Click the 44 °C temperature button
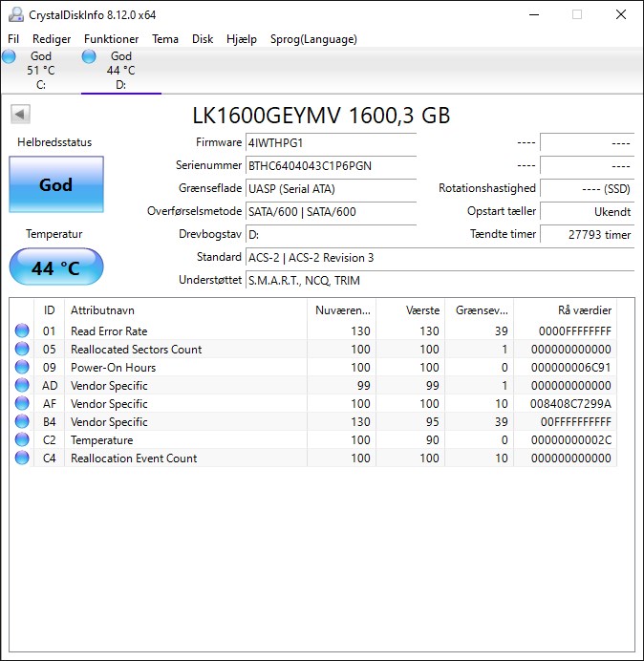This screenshot has width=644, height=661. [x=56, y=267]
